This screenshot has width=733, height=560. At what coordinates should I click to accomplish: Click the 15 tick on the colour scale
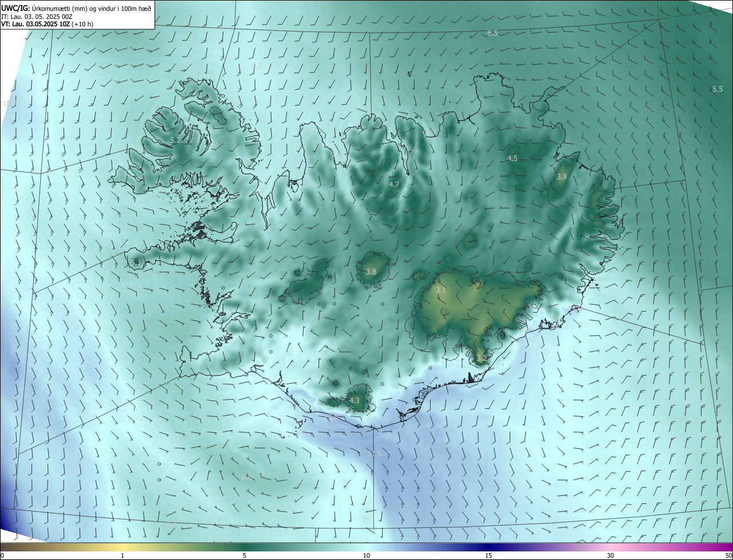click(488, 555)
